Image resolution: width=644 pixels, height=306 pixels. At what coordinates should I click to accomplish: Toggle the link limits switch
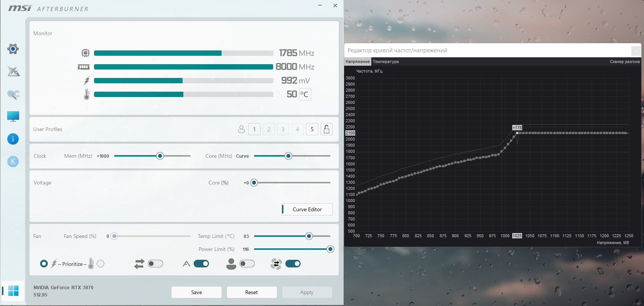tap(155, 264)
